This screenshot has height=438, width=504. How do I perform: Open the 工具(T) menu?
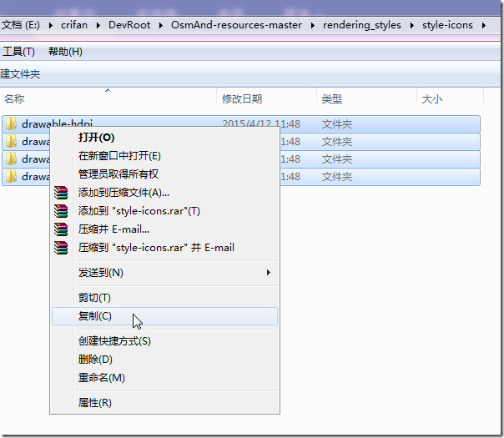(x=18, y=52)
